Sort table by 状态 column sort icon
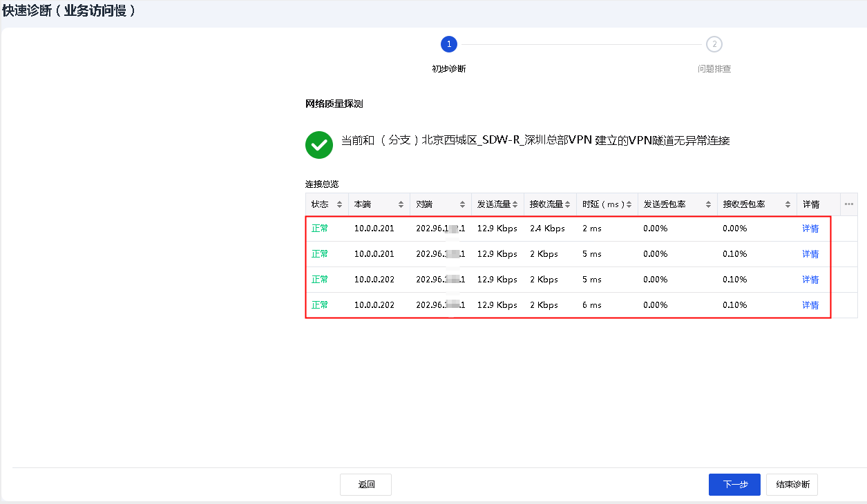This screenshot has width=867, height=504. pyautogui.click(x=339, y=205)
